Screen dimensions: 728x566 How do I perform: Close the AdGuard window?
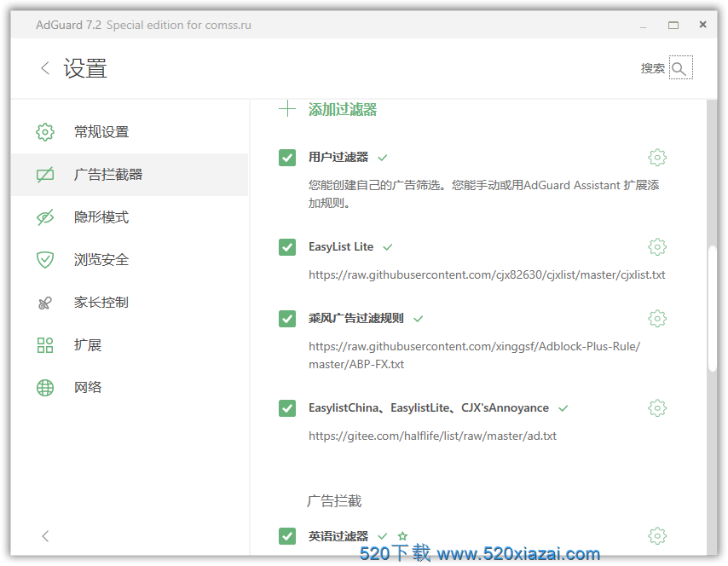(703, 25)
